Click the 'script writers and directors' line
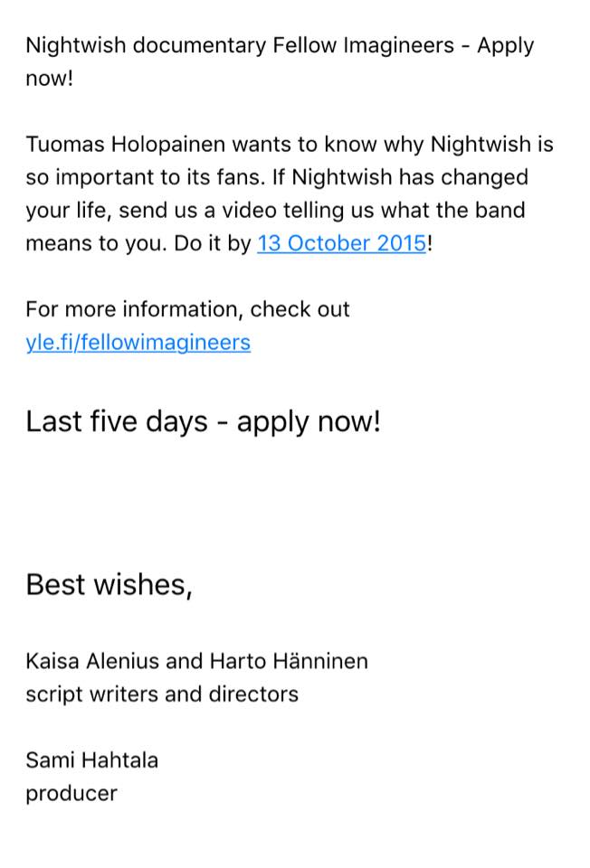 pos(162,694)
